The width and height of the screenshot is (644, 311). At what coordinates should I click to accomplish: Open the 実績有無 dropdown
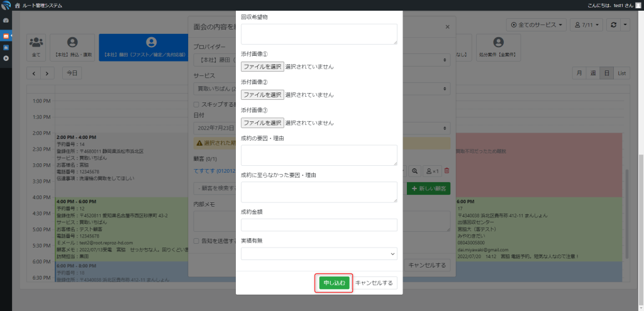pyautogui.click(x=319, y=253)
